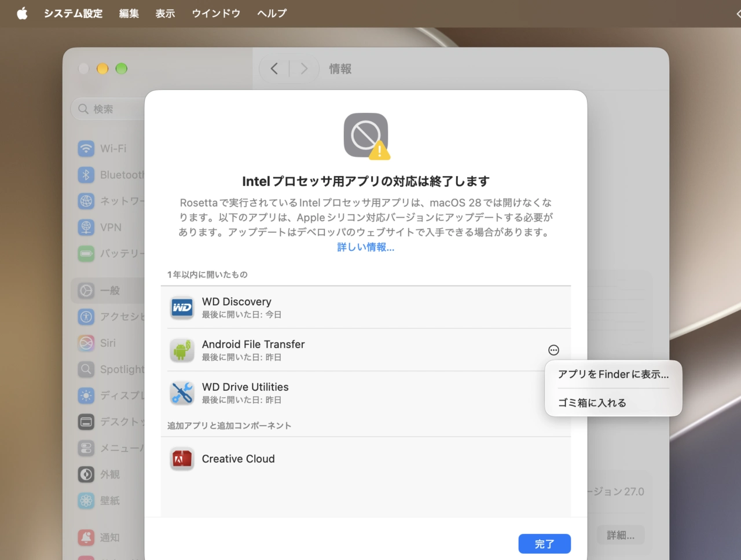Click the 完了 button
Screen dimensions: 741x560
pos(544,544)
